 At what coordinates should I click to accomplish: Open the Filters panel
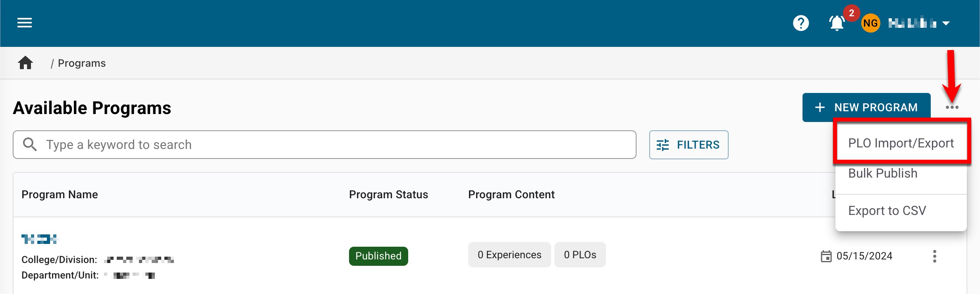(x=689, y=145)
